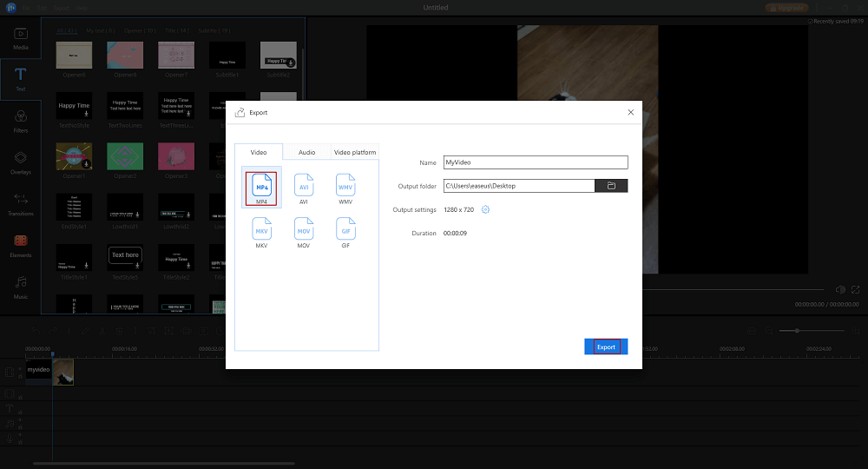Open output settings gear icon
Image resolution: width=868 pixels, height=469 pixels.
point(486,209)
